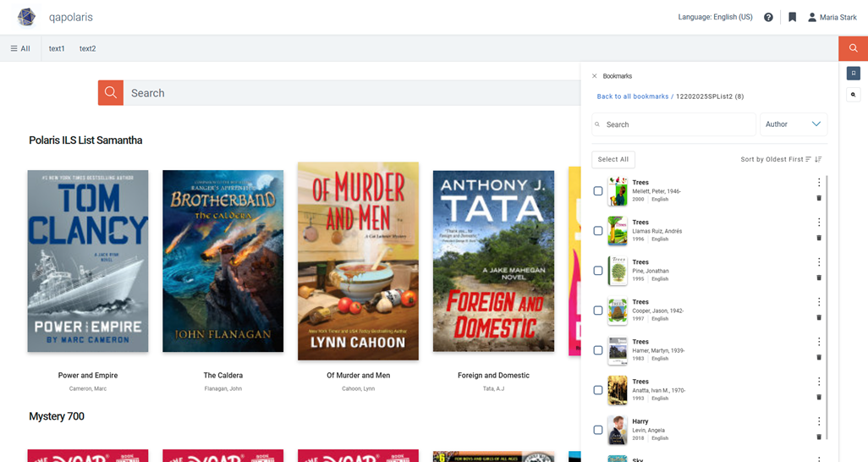Open the Mellett, Peter Trees cover thumbnail

click(x=618, y=191)
